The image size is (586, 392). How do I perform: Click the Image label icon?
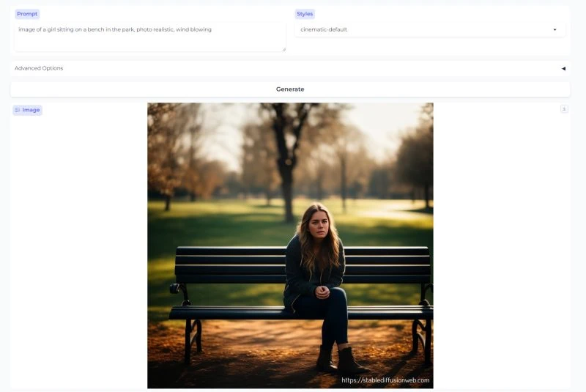point(18,110)
